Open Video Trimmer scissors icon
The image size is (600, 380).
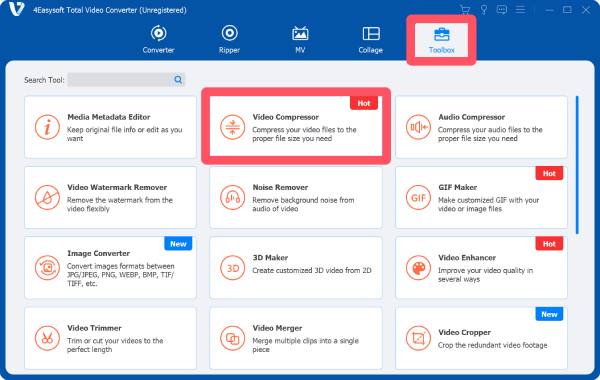[47, 338]
